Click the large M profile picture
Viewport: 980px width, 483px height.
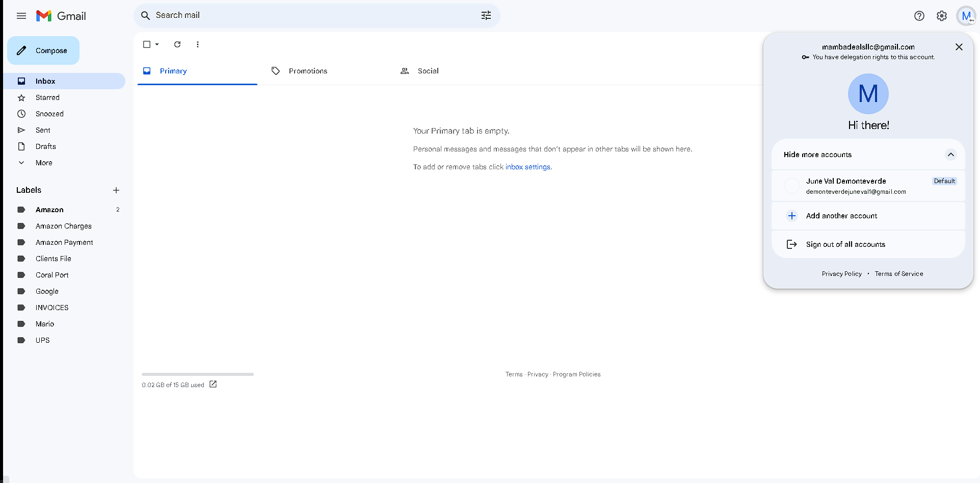[x=868, y=94]
